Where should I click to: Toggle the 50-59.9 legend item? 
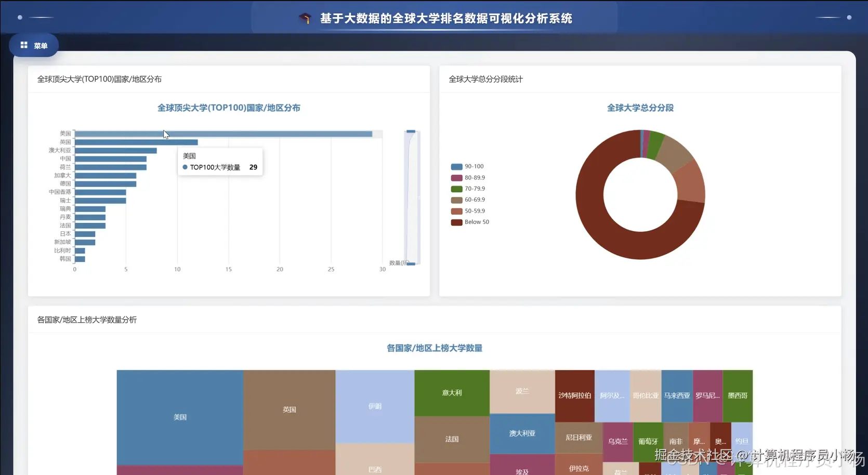[468, 211]
